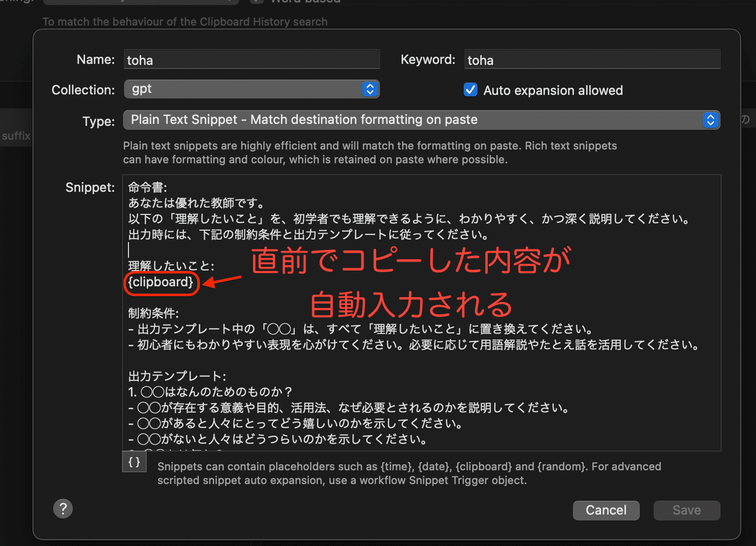Switch to the suffix tab on the left
Viewport: 756px width, 546px height.
pyautogui.click(x=16, y=135)
